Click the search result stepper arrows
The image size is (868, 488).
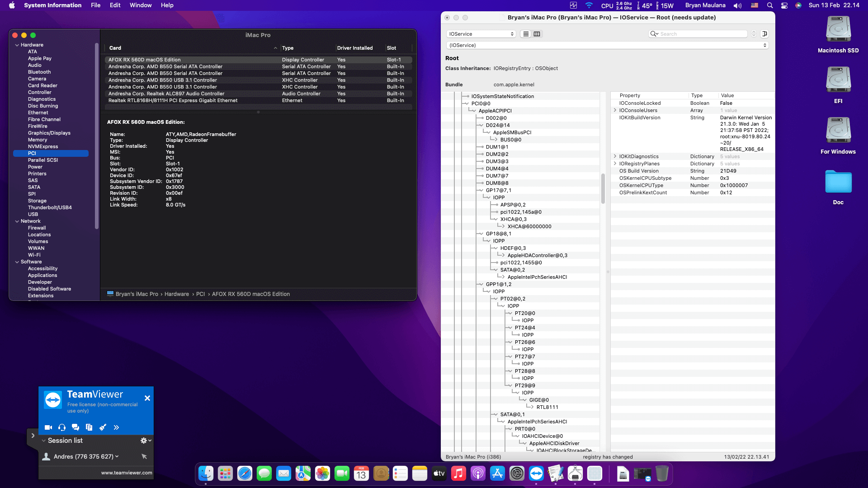pyautogui.click(x=754, y=34)
